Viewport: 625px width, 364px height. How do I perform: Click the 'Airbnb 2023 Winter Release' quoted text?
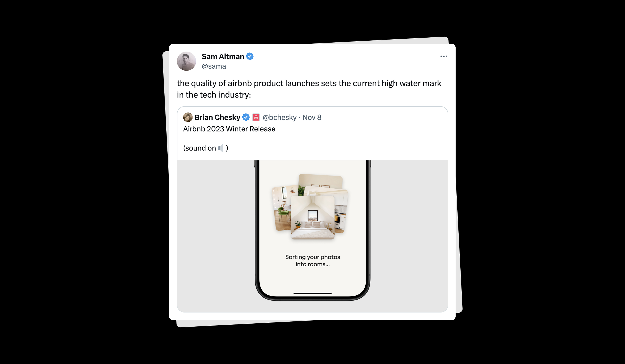[x=229, y=129]
